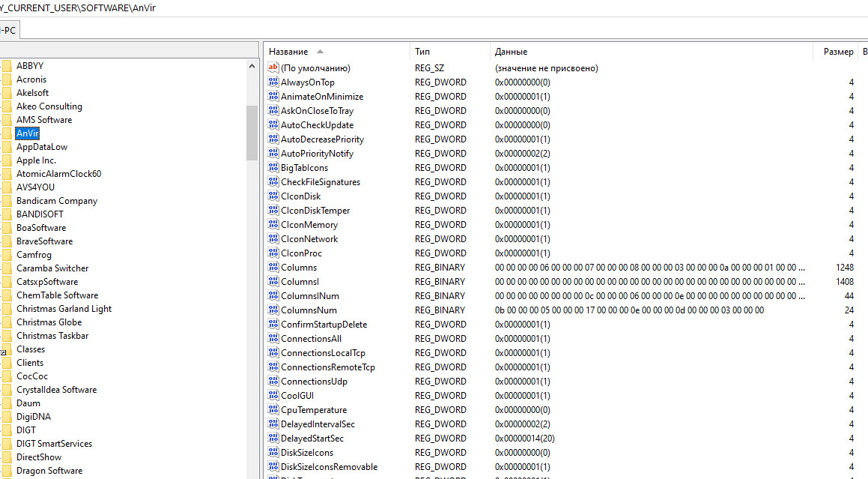Switch to the -PC tab

pos(10,30)
